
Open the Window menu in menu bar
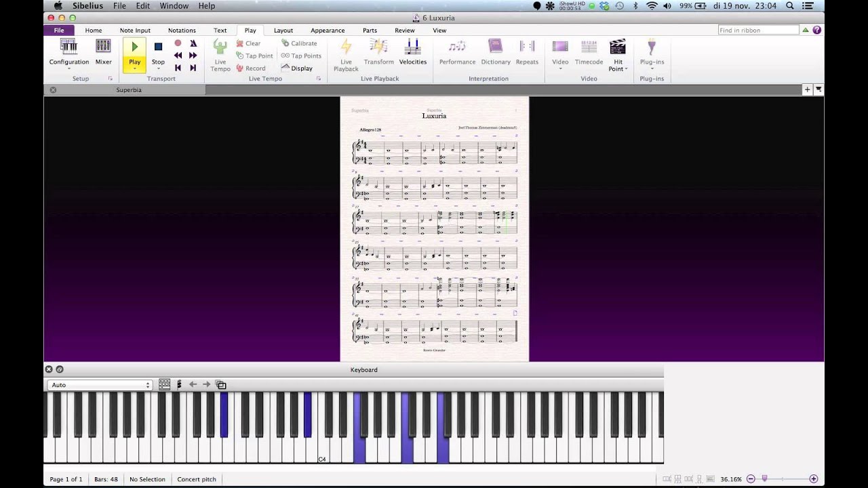(174, 5)
